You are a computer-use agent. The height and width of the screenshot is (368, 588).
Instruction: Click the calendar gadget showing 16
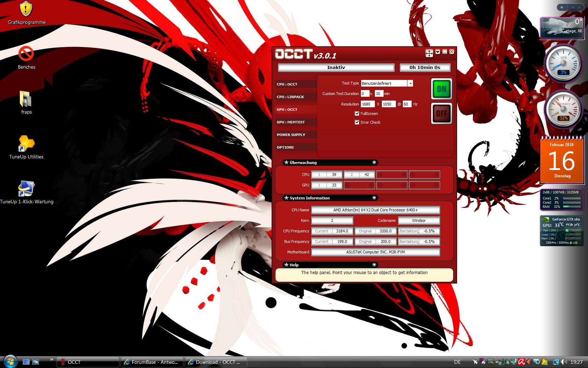[561, 160]
